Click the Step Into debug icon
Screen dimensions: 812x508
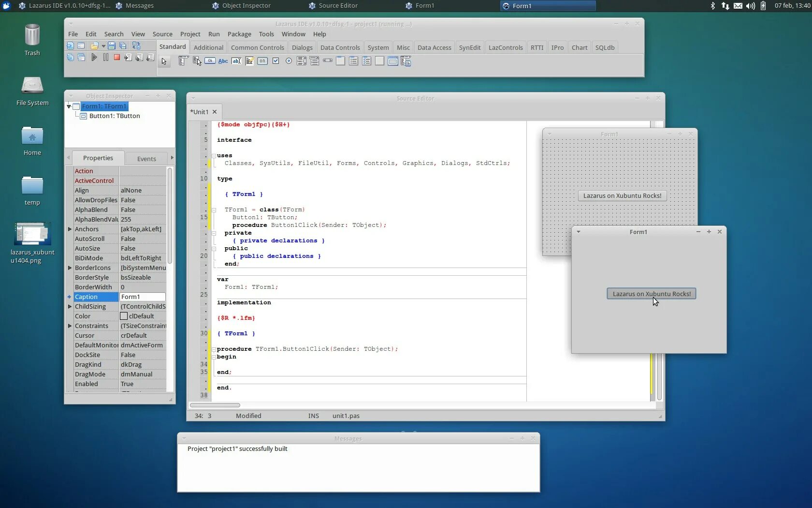coord(128,57)
